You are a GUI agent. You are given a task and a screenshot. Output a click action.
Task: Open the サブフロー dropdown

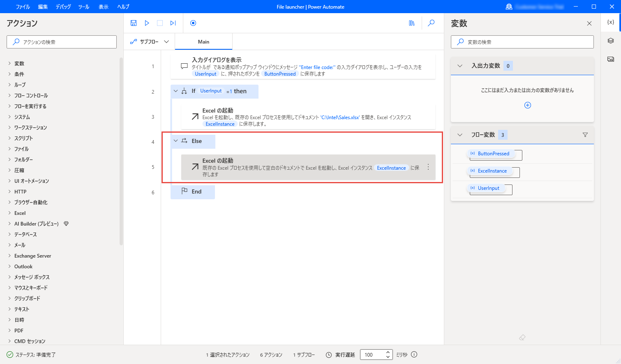pos(150,41)
